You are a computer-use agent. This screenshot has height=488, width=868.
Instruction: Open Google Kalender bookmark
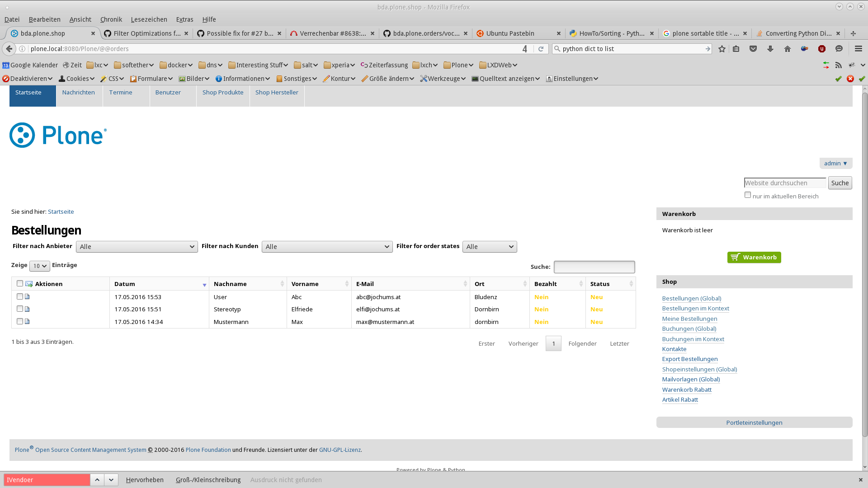[30, 65]
